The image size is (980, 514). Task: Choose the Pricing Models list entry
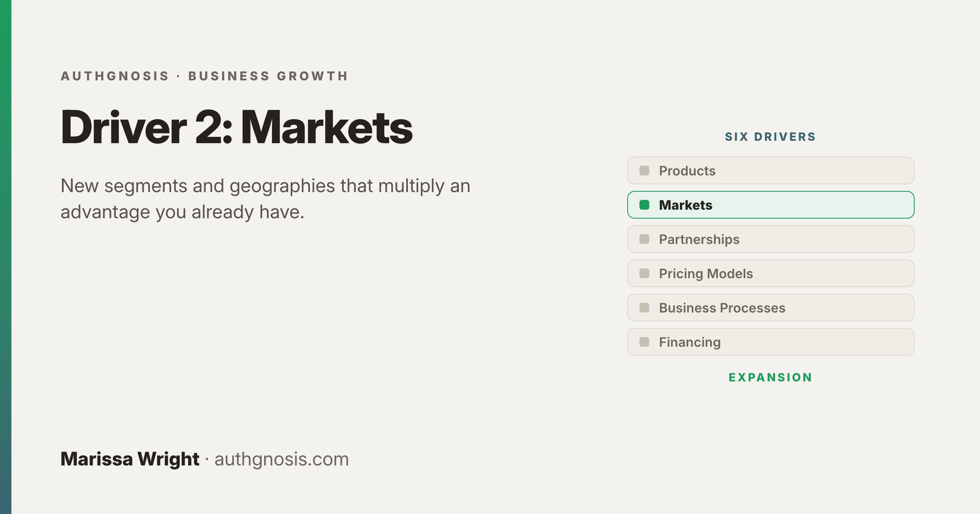pyautogui.click(x=771, y=273)
